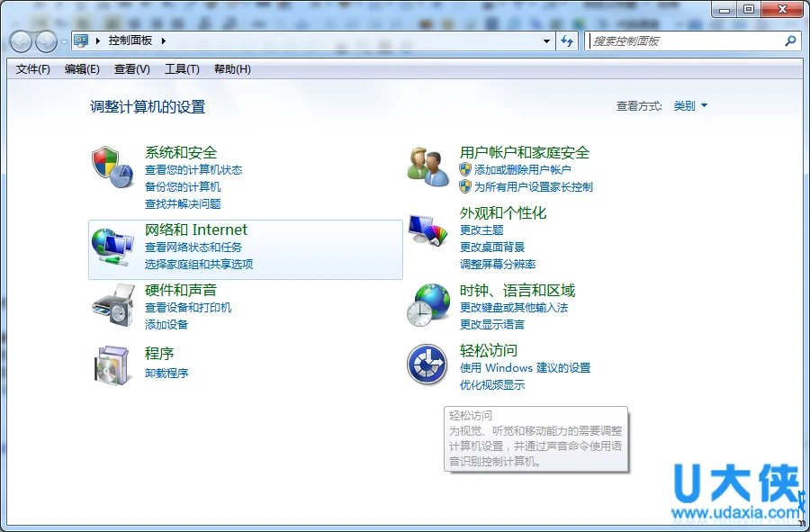The height and width of the screenshot is (532, 810).
Task: Open recent pages dropdown next to Forward
Action: coord(64,41)
